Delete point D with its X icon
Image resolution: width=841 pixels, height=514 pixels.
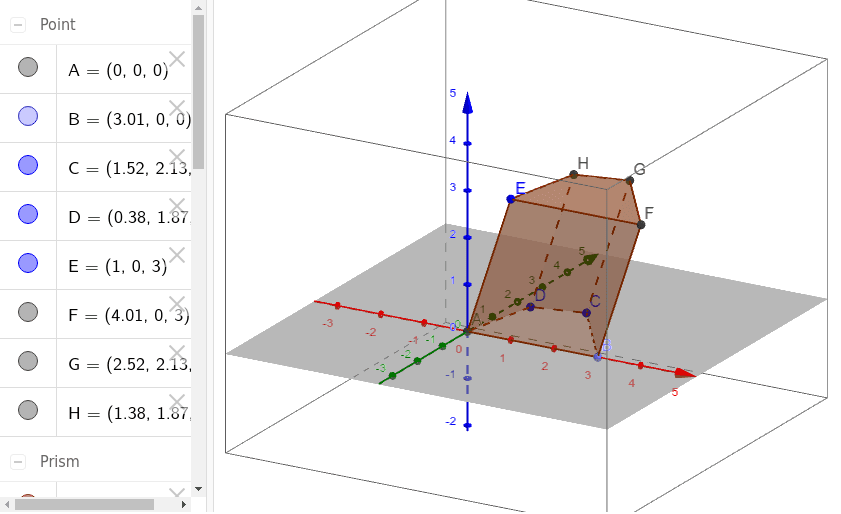(x=177, y=206)
